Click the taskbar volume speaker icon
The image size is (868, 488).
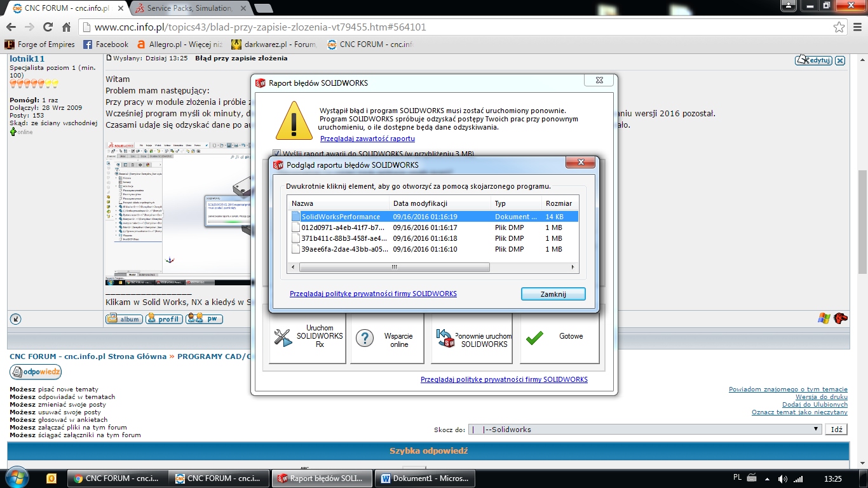point(783,478)
